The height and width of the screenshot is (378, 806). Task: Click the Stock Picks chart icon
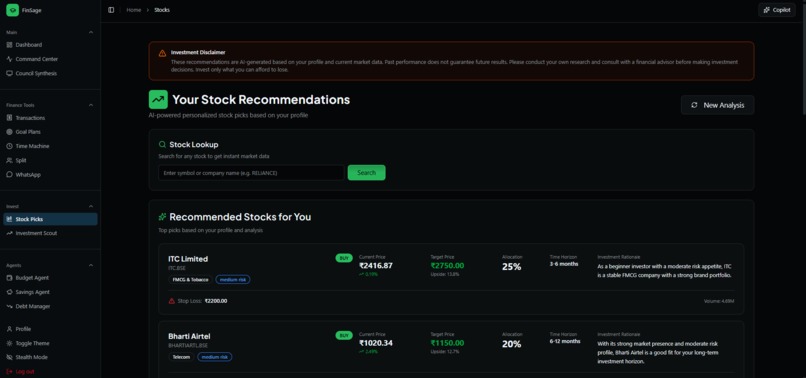(9, 219)
